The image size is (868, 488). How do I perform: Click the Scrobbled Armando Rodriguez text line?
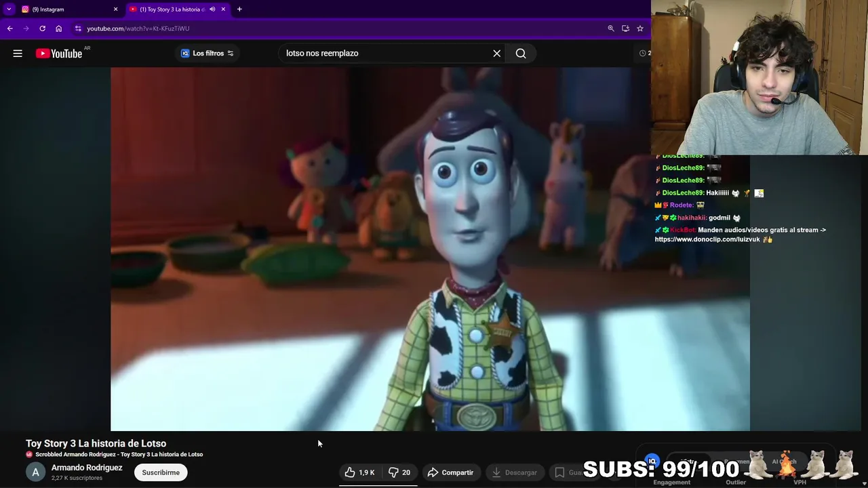point(119,455)
